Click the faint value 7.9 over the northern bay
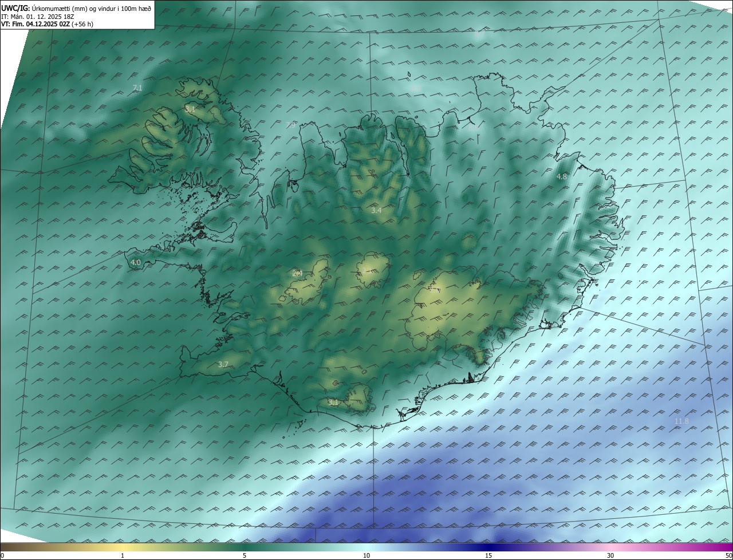The width and height of the screenshot is (733, 560). tap(290, 125)
